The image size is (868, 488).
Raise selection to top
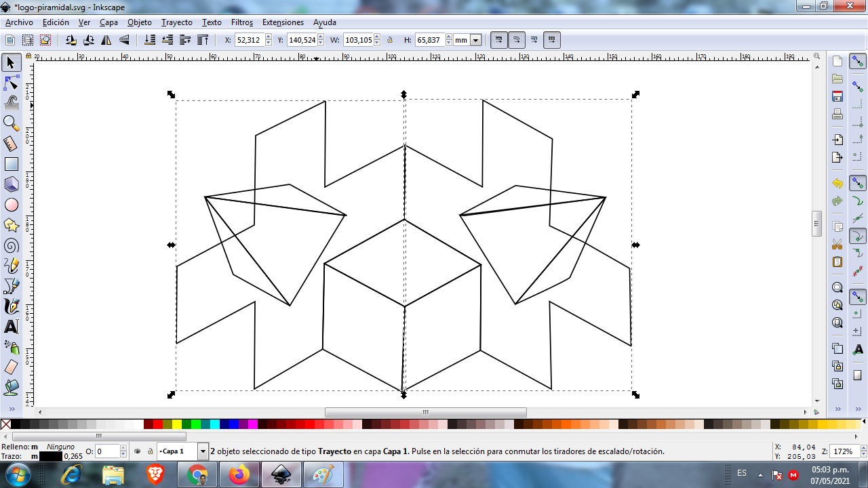[x=203, y=40]
